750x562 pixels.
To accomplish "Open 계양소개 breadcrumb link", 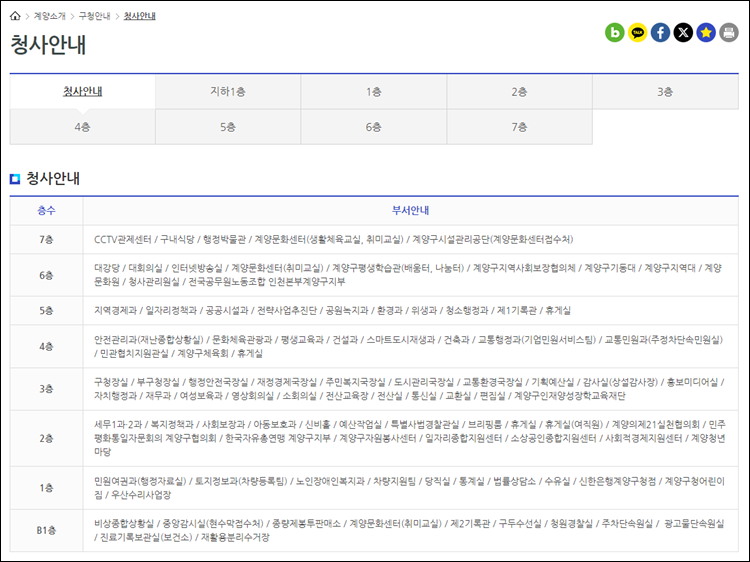I will coord(49,16).
